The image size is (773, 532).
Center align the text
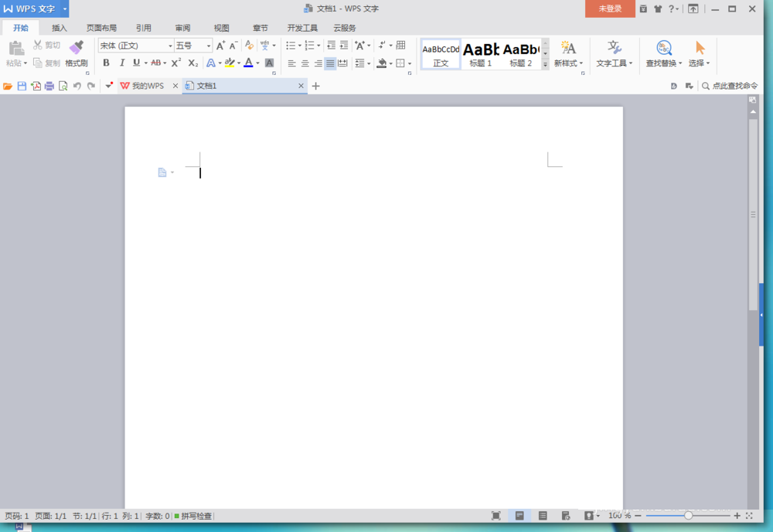pos(305,63)
